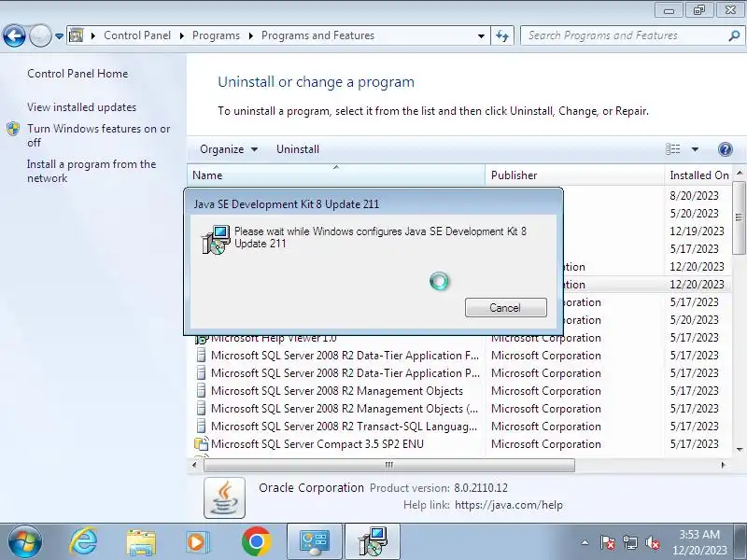Click the SQL Server Compact 3.5 program icon
The width and height of the screenshot is (747, 560).
click(202, 444)
